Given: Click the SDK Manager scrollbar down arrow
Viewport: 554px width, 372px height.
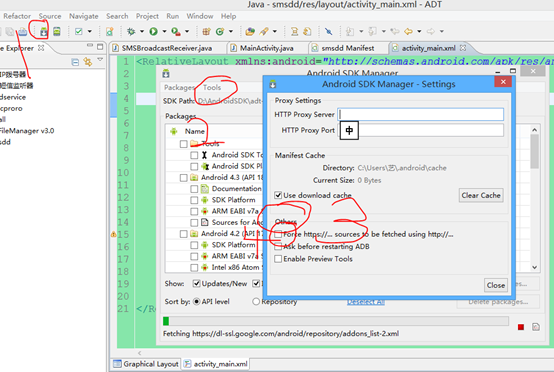Looking at the screenshot, I should (535, 268).
